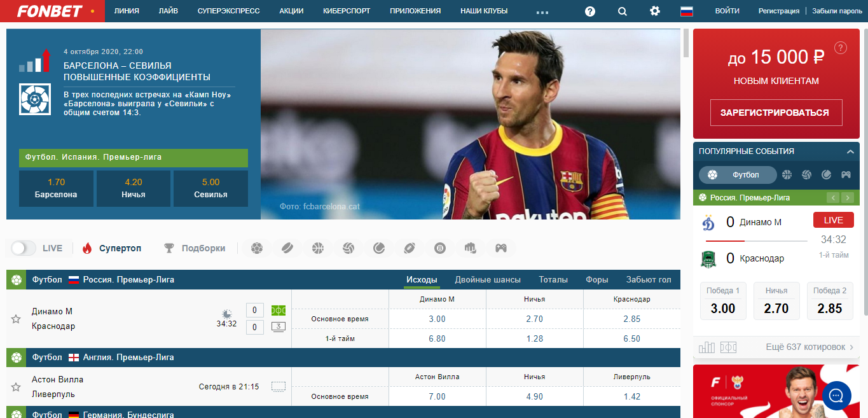Open match statistics bar-chart icon in popular events
This screenshot has height=418, width=868.
point(706,347)
